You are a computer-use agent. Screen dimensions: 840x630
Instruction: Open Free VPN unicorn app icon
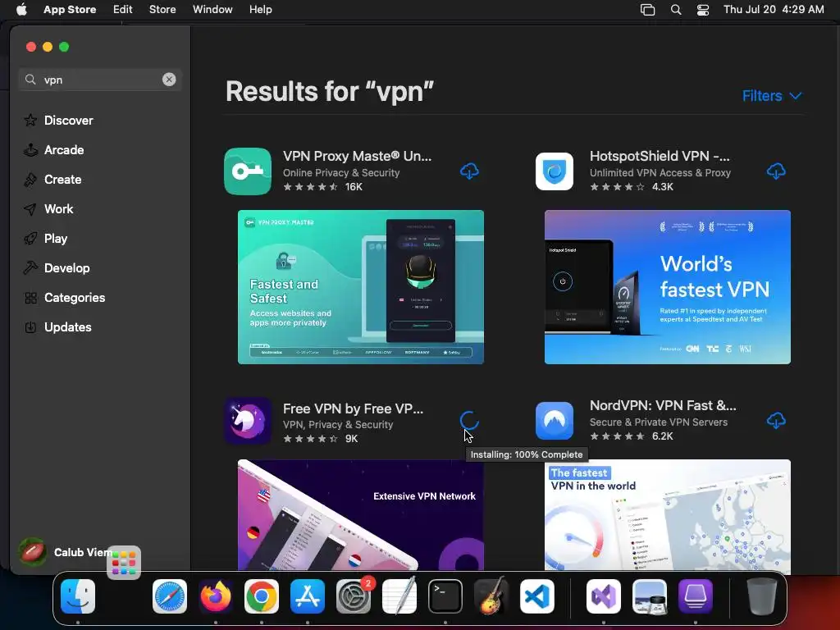[x=248, y=421]
